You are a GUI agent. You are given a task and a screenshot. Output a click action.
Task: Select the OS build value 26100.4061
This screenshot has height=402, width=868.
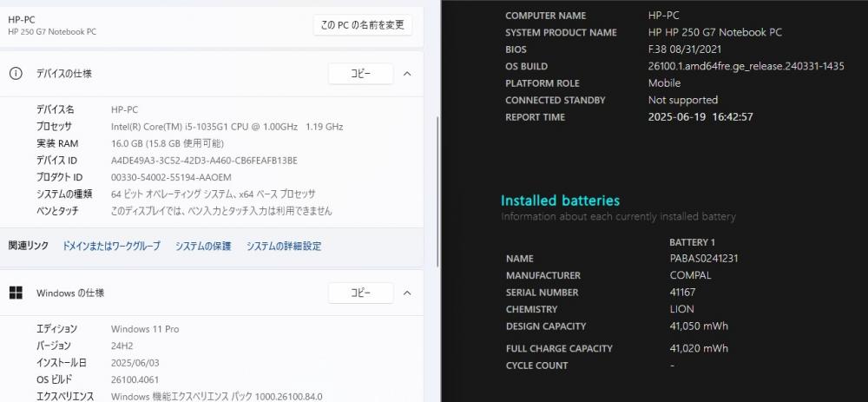(x=135, y=379)
